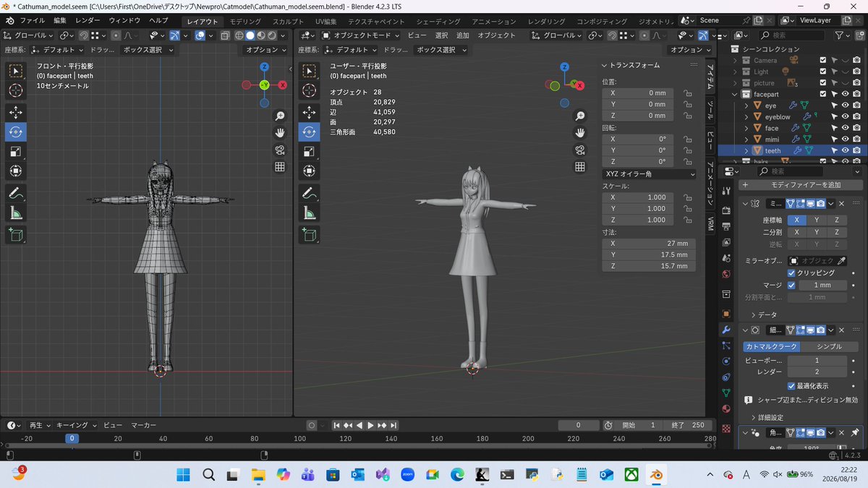Viewport: 868px width, 488px height.
Task: Toggle Mirror axis Y button
Action: [817, 220]
